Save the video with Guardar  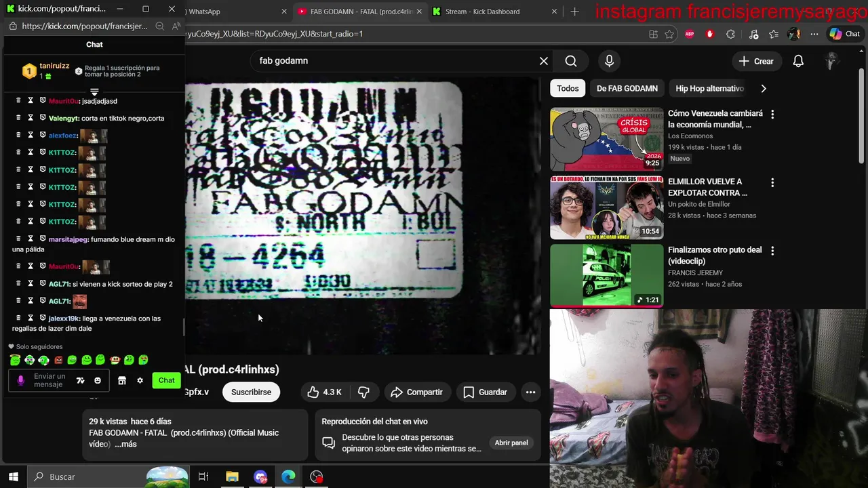point(486,392)
